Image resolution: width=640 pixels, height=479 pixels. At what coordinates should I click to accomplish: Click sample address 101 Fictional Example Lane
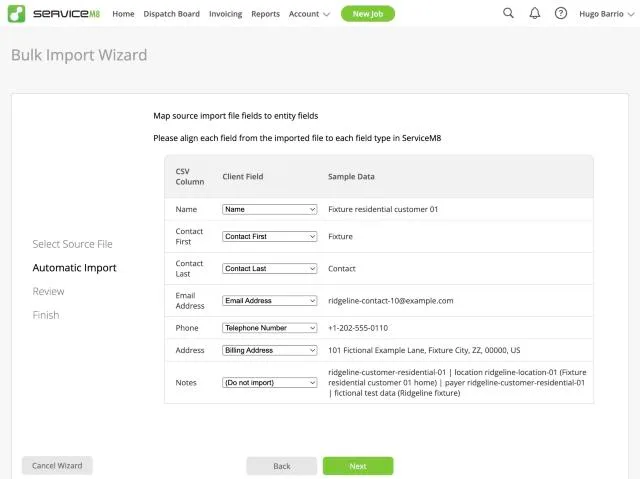click(424, 350)
